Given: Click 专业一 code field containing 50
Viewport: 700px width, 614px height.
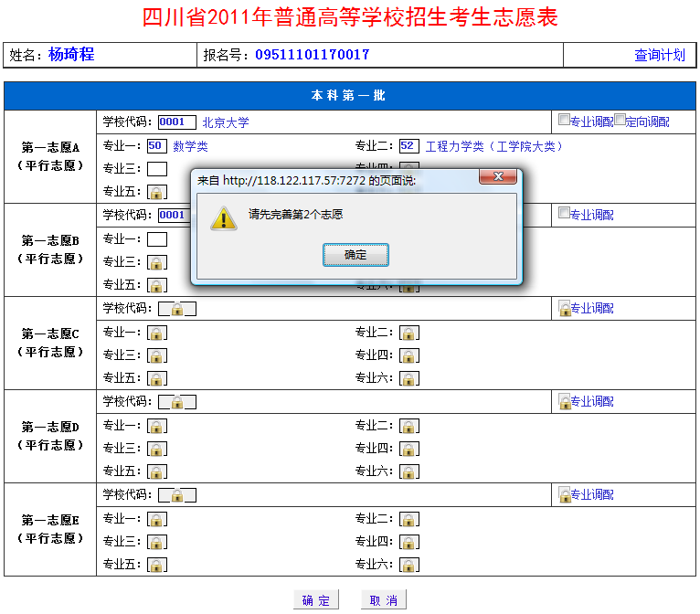Looking at the screenshot, I should 156,145.
